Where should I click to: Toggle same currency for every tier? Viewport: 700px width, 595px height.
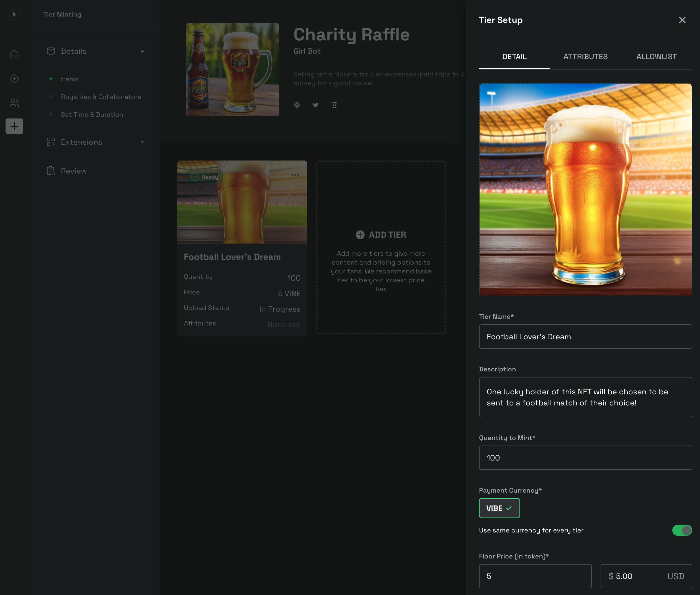pos(682,530)
